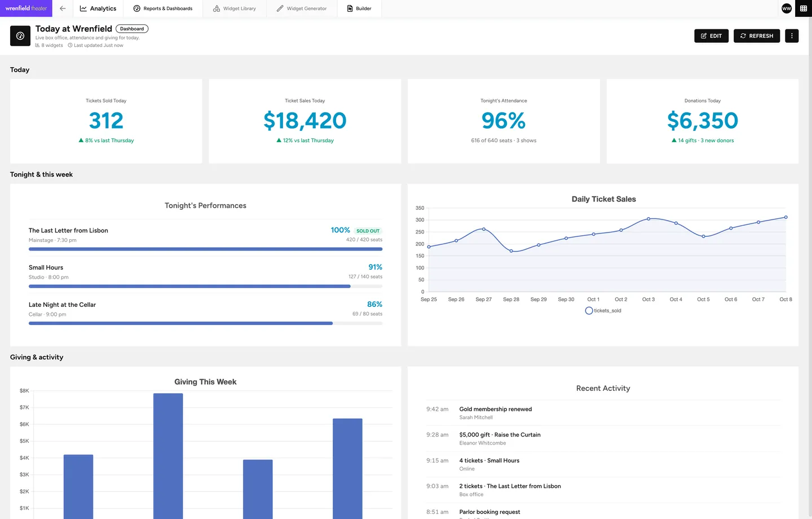The image size is (812, 519).
Task: Open the Widget Library tab
Action: 235,8
